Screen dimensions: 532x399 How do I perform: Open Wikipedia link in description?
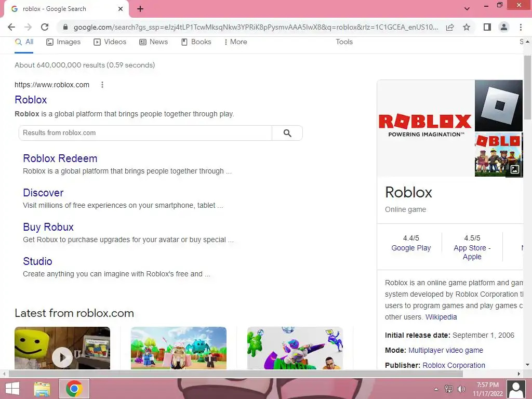point(441,317)
